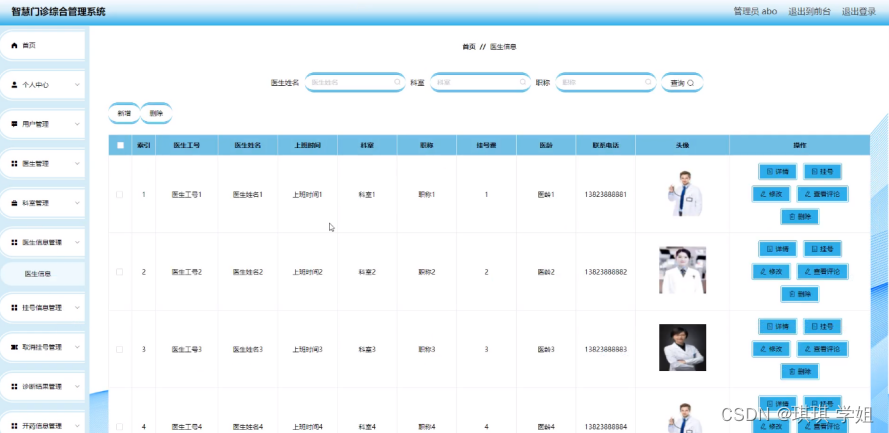
Task: Click the 新增 button
Action: 124,113
